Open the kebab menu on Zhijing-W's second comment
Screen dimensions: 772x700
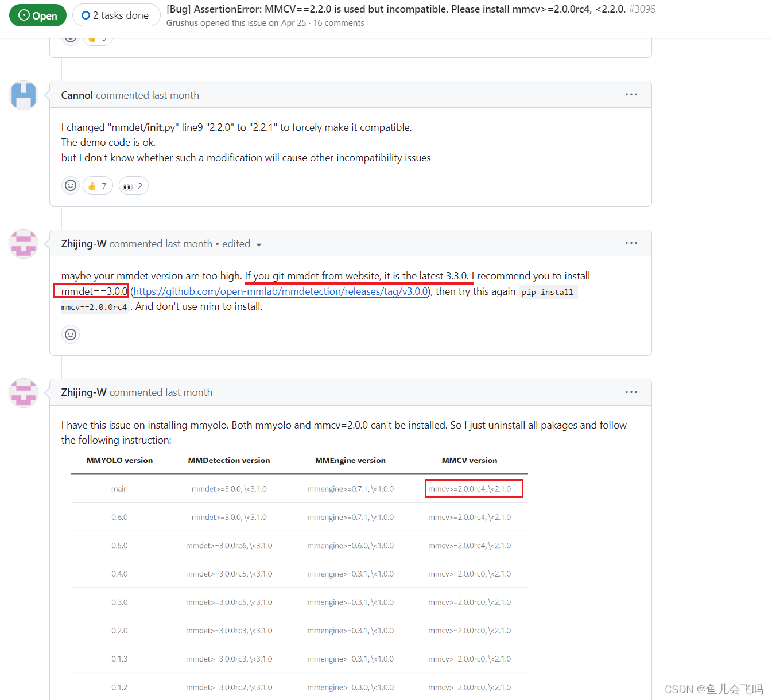click(x=631, y=392)
